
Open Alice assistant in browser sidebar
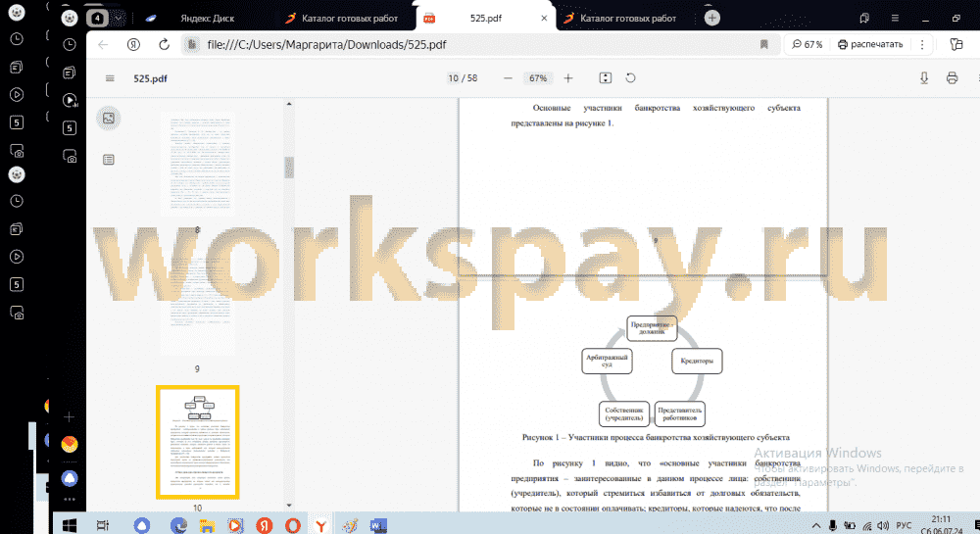tap(70, 478)
